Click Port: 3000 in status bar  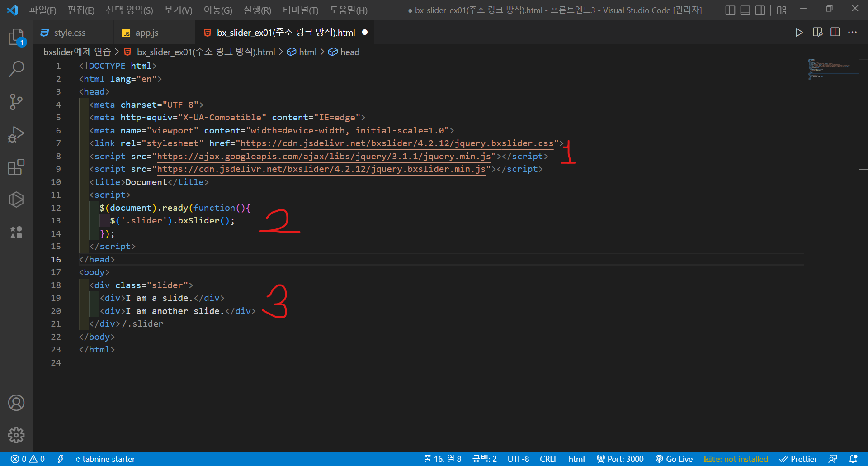[x=620, y=459]
